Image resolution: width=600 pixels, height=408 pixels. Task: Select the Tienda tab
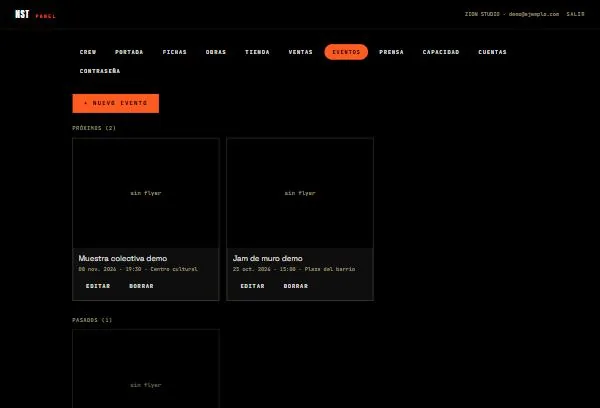point(257,52)
